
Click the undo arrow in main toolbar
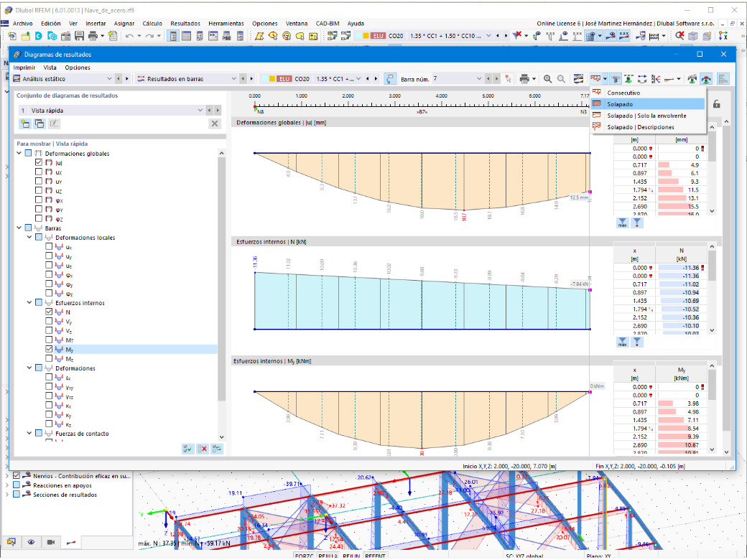tap(129, 36)
